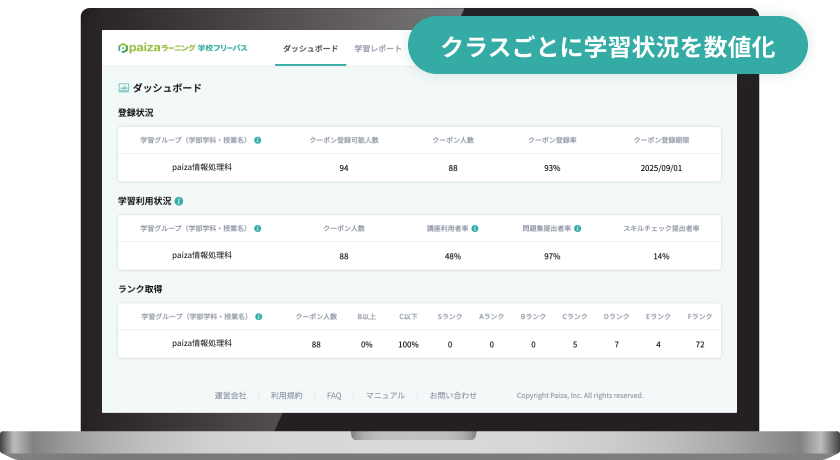Click info icon next to 学習利用状況 heading
This screenshot has width=840, height=460.
pyautogui.click(x=179, y=201)
